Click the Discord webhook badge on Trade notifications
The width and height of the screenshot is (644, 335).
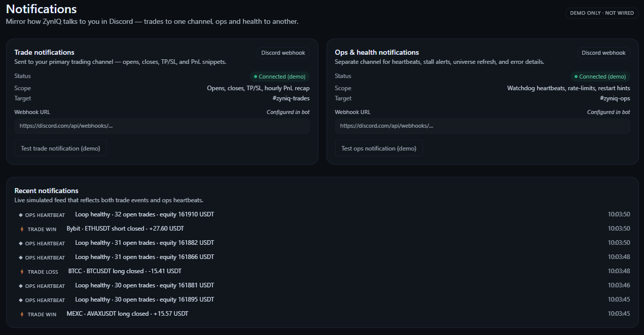click(x=283, y=52)
